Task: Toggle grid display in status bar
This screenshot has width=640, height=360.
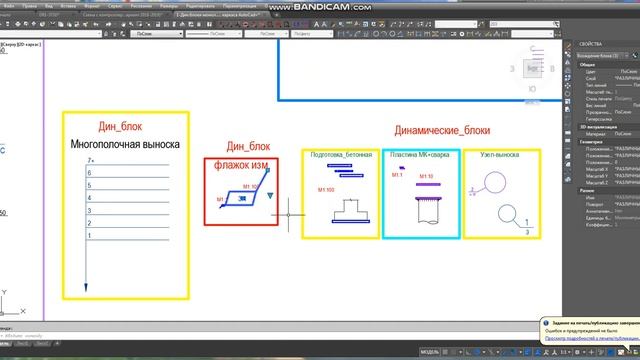Action: click(445, 352)
